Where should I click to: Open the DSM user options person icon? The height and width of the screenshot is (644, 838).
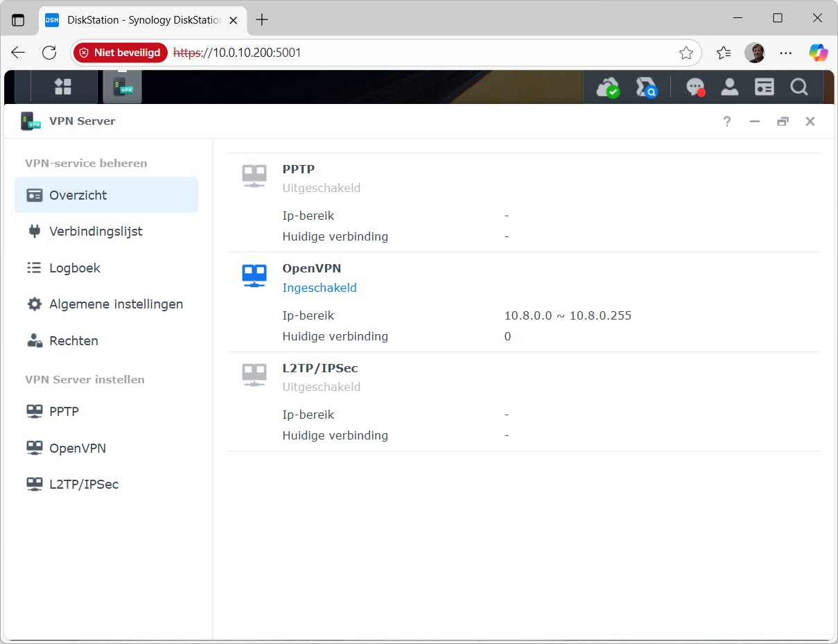[729, 87]
